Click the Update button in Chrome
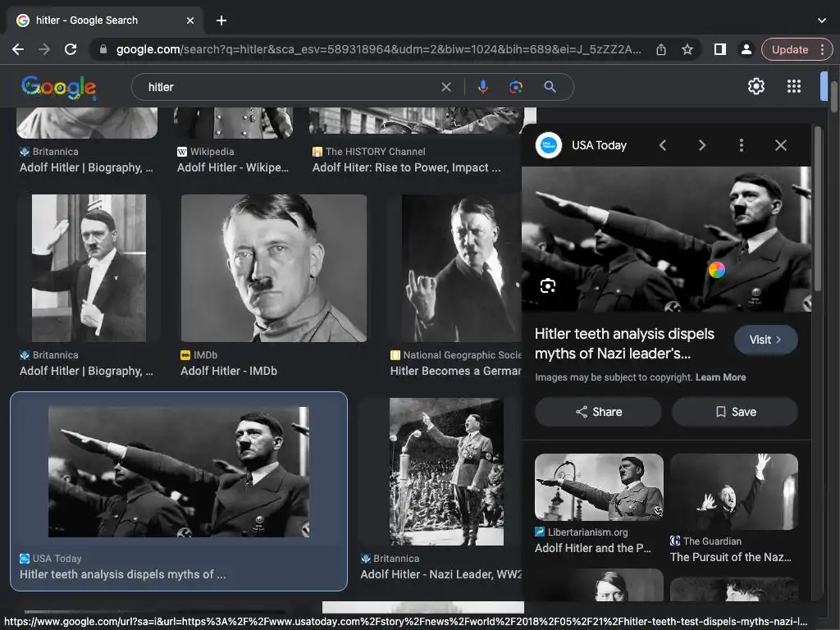Screen dimensions: 840x630 (x=790, y=49)
